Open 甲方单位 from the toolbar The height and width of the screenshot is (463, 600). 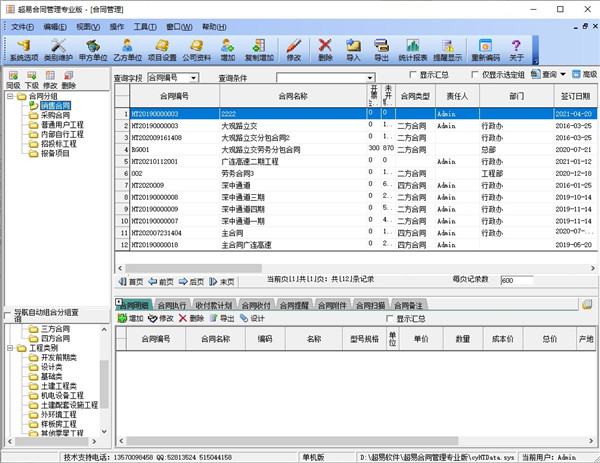click(93, 50)
